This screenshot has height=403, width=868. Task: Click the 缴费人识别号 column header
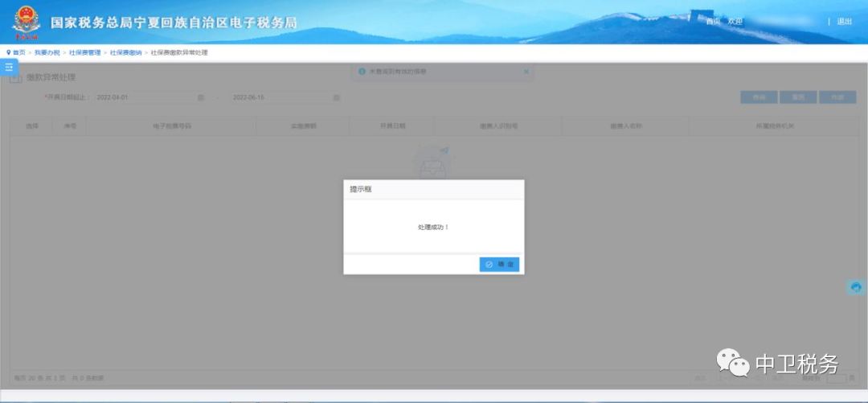[498, 126]
